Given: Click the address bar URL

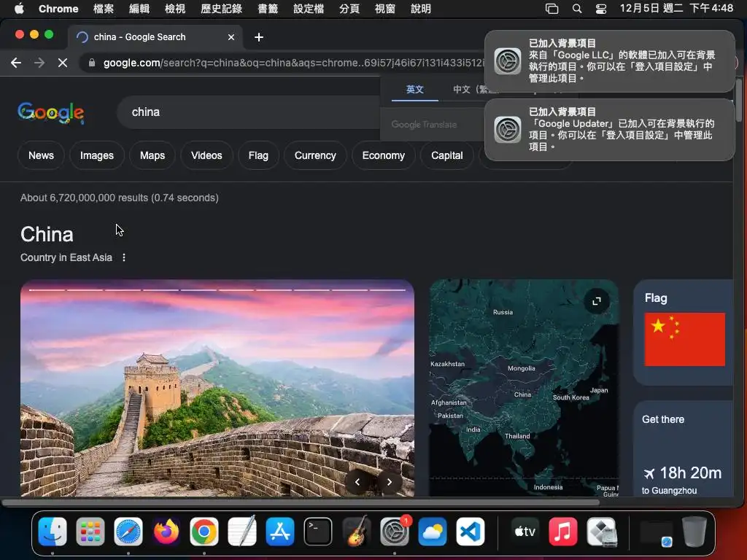Looking at the screenshot, I should [x=293, y=63].
